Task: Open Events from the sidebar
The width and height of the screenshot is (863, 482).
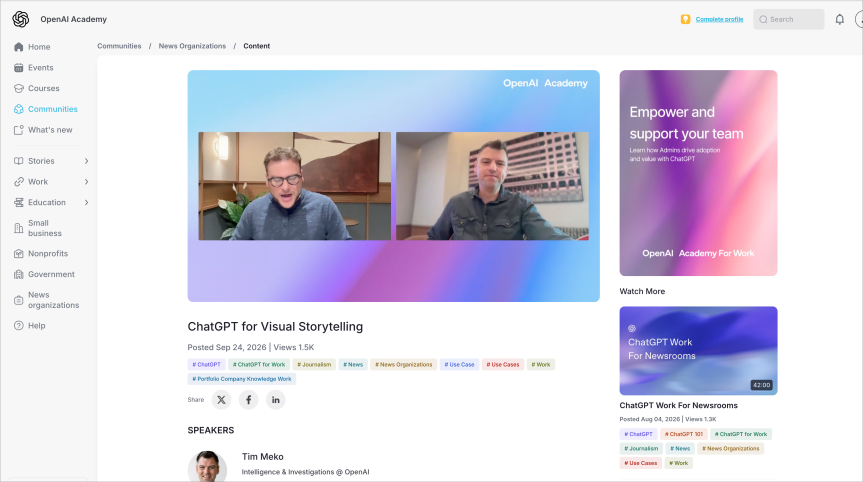Action: point(41,68)
